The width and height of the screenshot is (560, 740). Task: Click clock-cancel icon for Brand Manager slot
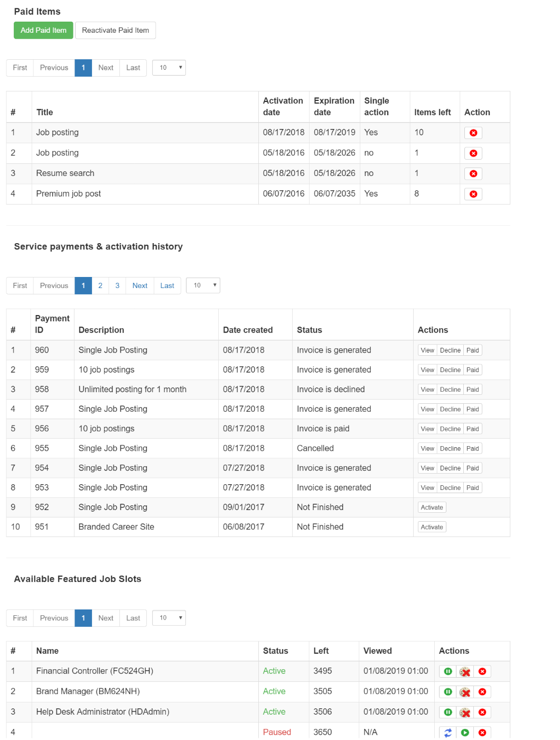(x=465, y=692)
